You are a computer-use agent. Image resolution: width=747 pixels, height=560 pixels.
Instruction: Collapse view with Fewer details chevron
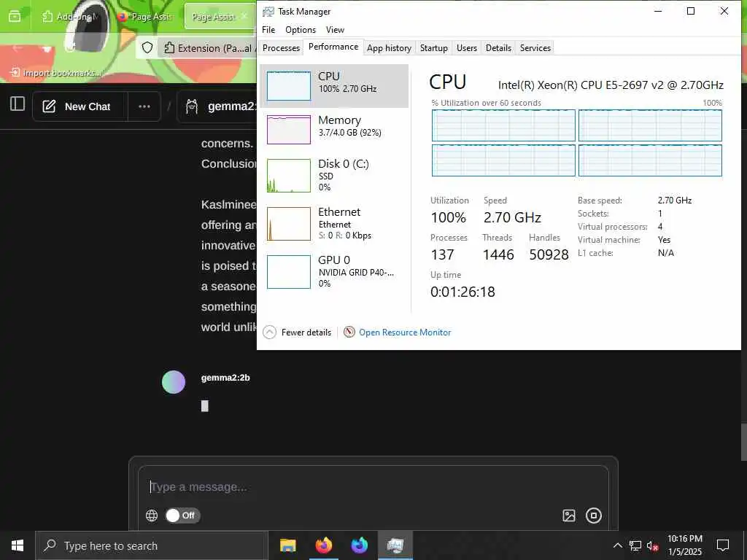tap(270, 332)
